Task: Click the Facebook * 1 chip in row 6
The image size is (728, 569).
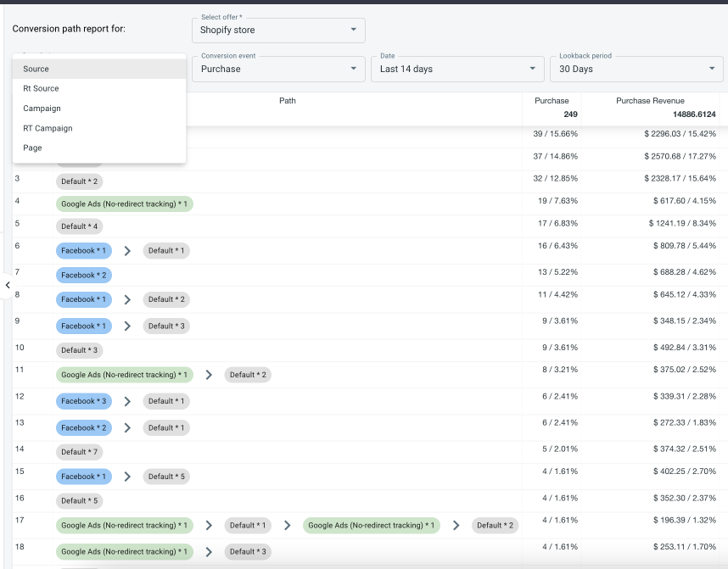Action: (83, 251)
